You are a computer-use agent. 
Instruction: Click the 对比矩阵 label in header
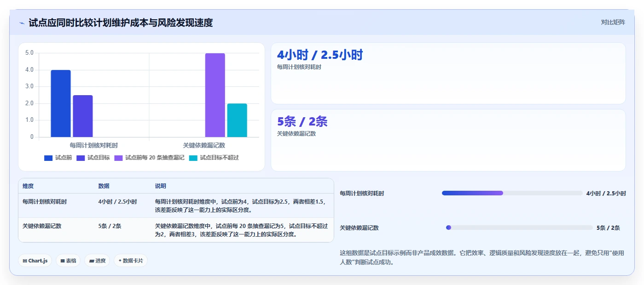tap(613, 22)
